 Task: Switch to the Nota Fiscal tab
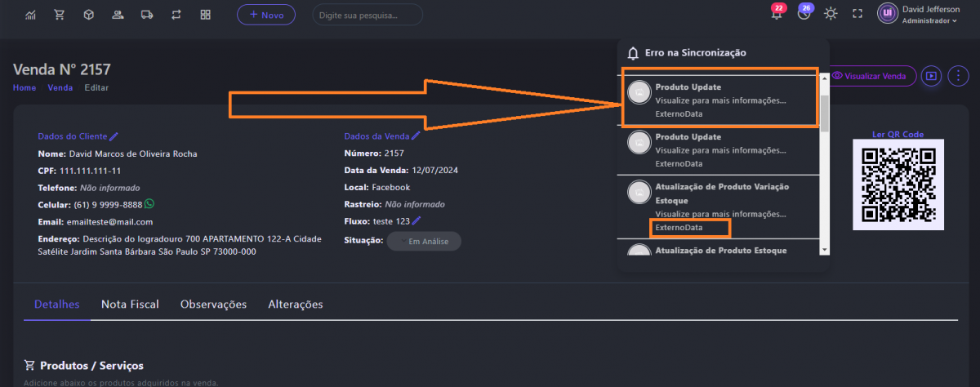coord(130,305)
